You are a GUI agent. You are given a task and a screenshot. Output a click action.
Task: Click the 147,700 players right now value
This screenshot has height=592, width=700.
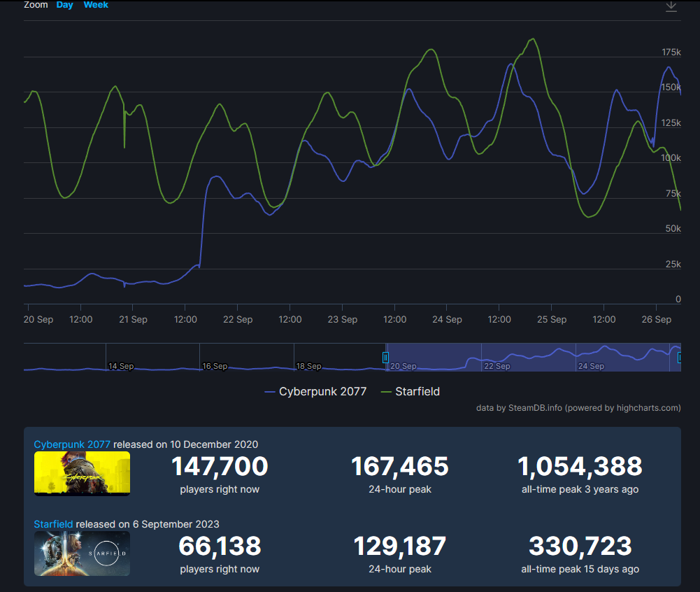tap(220, 467)
